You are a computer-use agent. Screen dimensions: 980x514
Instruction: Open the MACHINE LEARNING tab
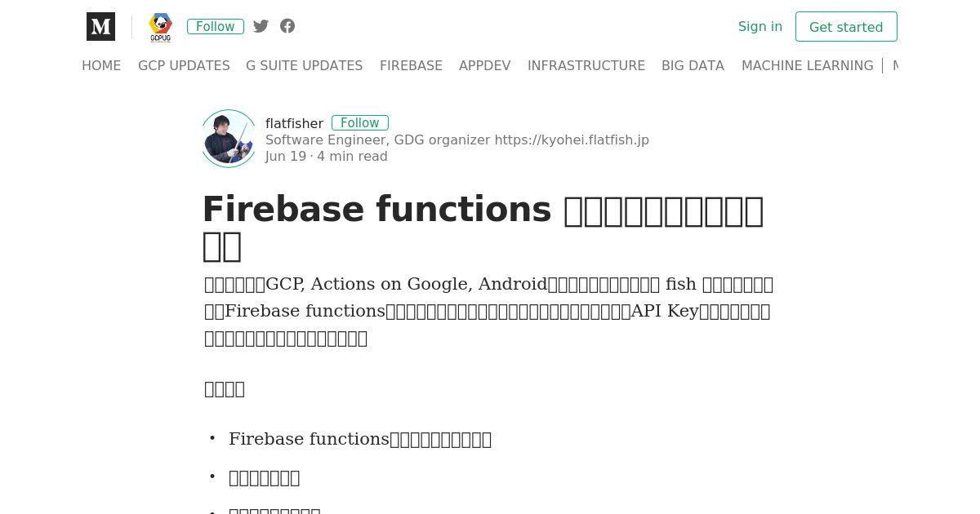tap(808, 65)
